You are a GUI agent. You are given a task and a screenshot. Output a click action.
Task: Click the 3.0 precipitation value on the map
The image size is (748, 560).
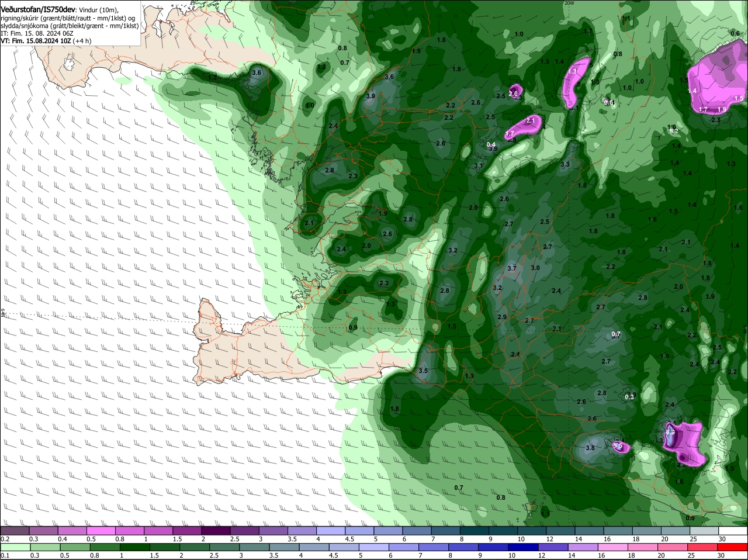click(535, 268)
